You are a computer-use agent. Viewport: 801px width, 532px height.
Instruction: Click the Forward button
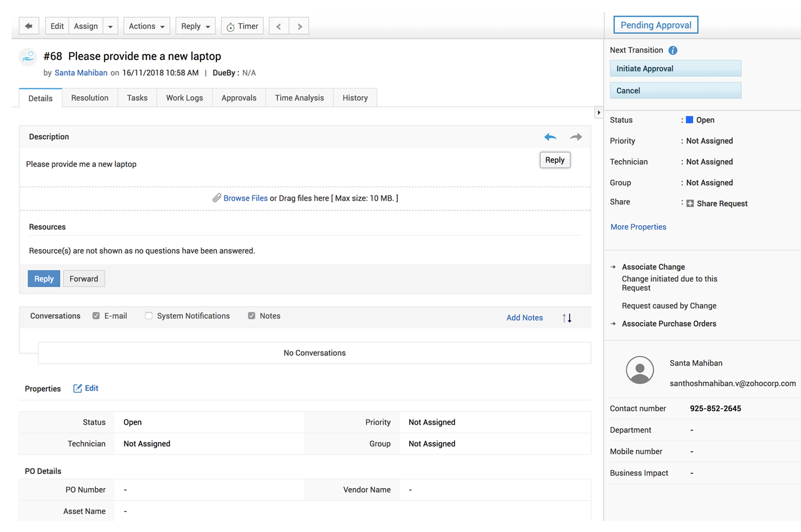tap(84, 279)
